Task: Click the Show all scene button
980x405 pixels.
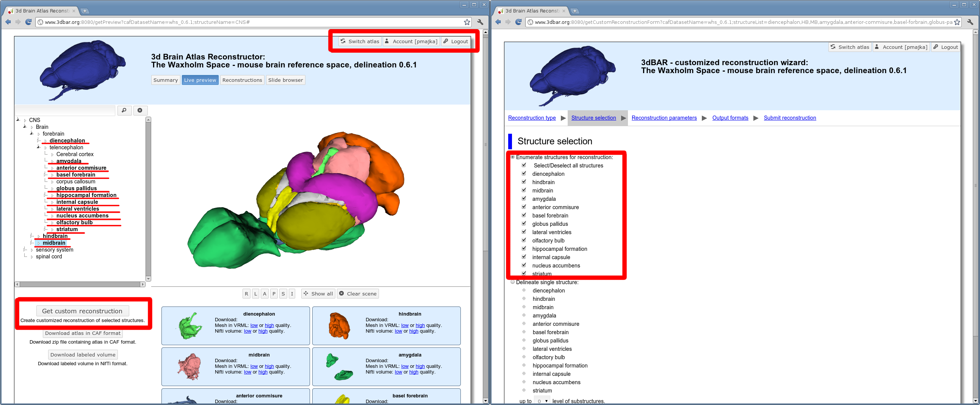Action: click(x=318, y=294)
